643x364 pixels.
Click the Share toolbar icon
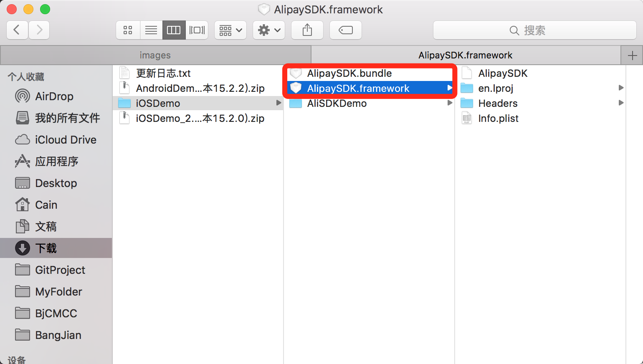pos(307,30)
